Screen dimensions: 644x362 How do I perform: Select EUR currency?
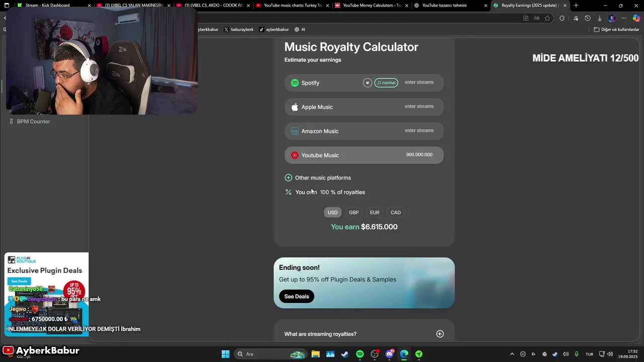click(375, 213)
